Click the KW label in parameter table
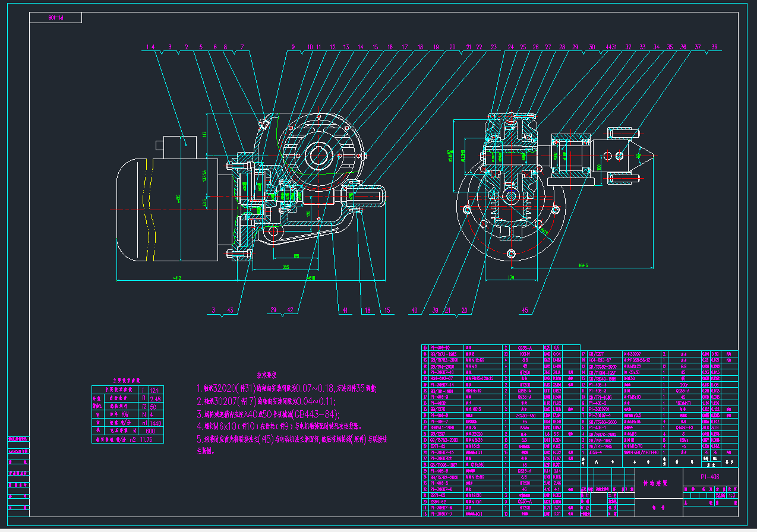 point(125,414)
